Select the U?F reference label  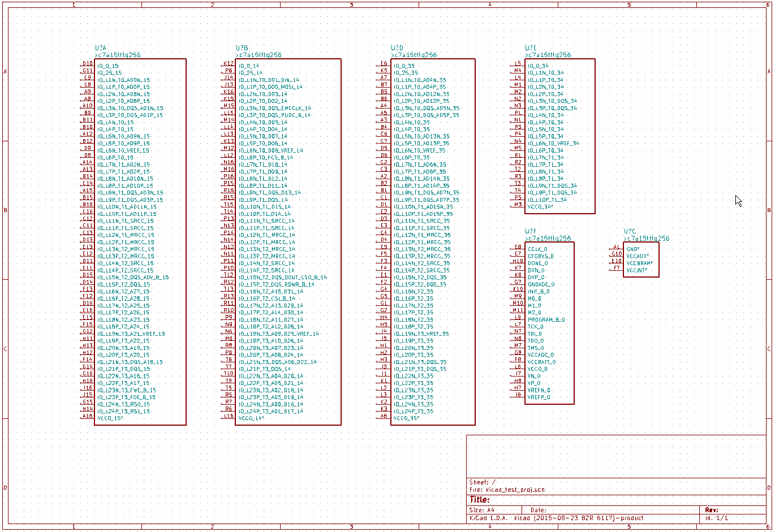pyautogui.click(x=531, y=232)
